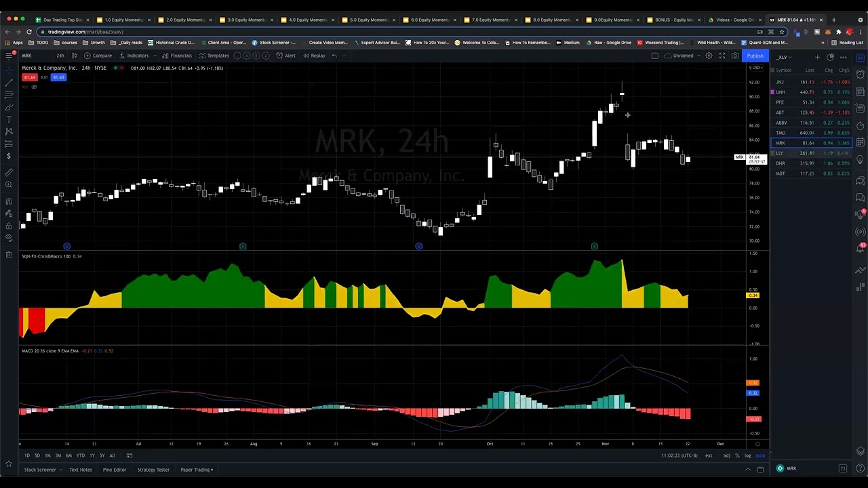Create an Alert

(x=285, y=56)
